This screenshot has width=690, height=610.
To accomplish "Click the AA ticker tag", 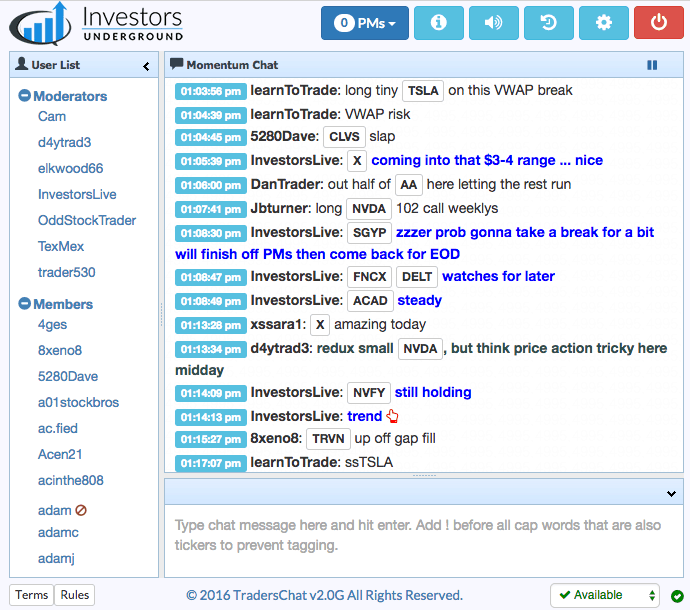I will pos(408,184).
